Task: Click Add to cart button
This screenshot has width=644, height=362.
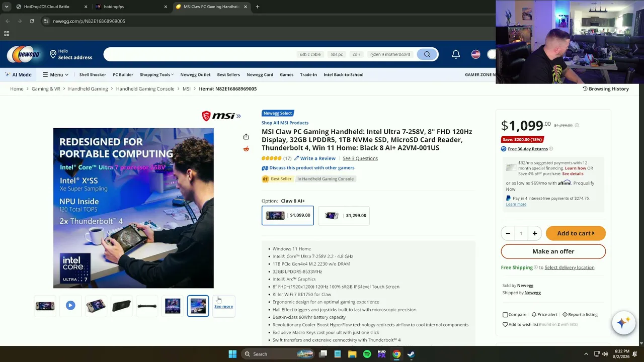Action: (576, 233)
